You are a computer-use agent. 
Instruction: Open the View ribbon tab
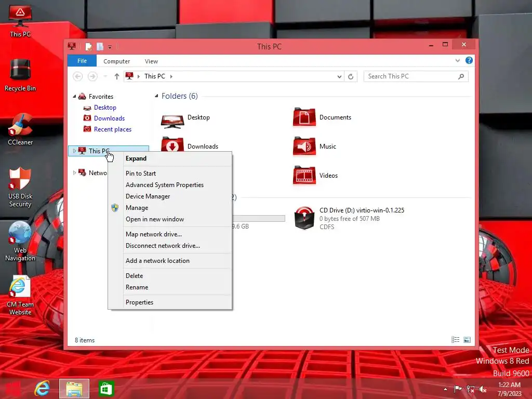(151, 61)
